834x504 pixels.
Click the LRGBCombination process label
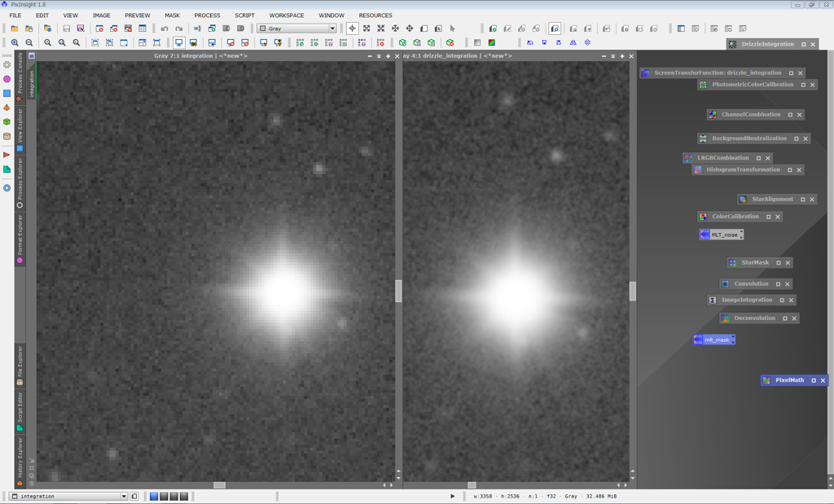(x=723, y=158)
